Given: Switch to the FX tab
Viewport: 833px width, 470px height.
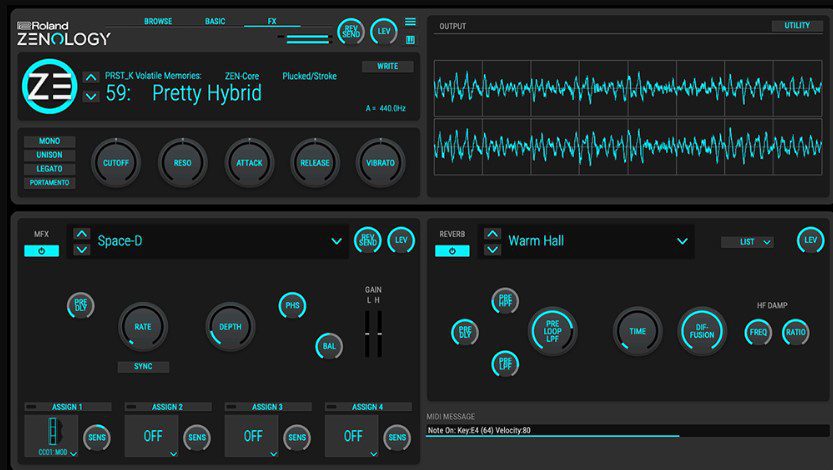Looking at the screenshot, I should [x=272, y=21].
